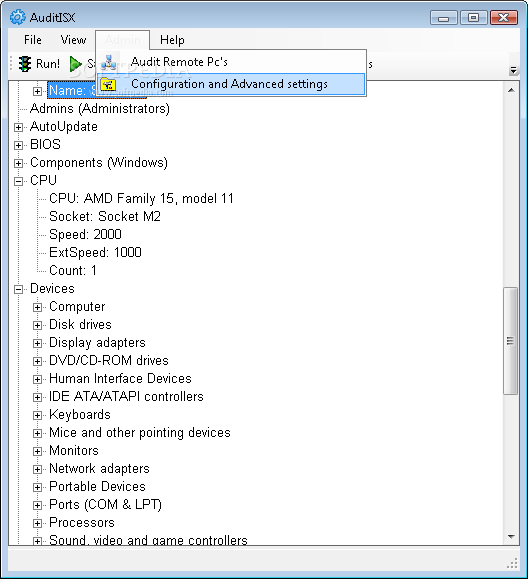Expand the Components (Windows) node
528x579 pixels.
click(18, 163)
